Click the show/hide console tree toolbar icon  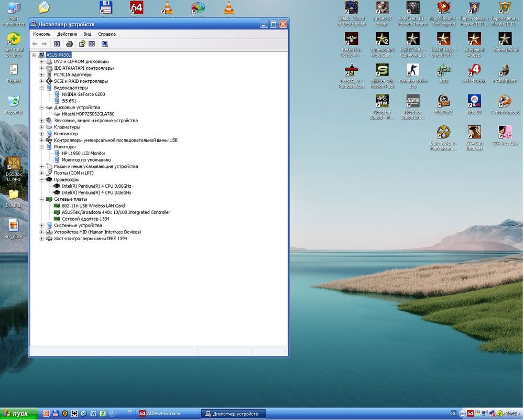57,44
